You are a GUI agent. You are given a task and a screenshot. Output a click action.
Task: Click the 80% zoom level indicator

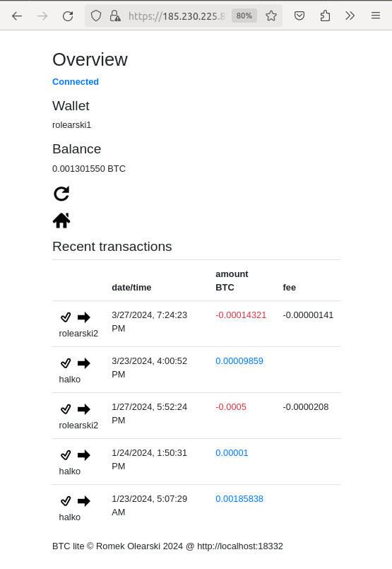point(244,16)
